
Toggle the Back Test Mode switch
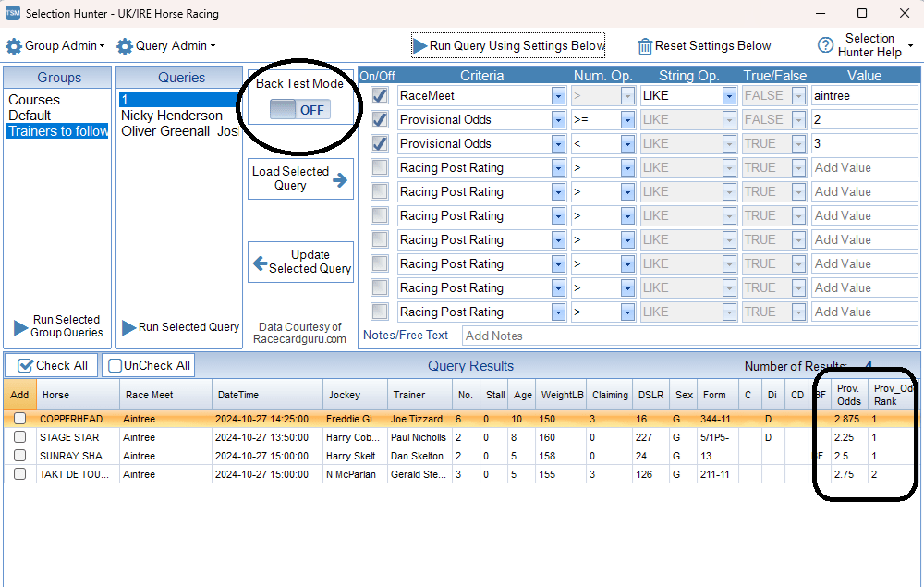click(298, 110)
